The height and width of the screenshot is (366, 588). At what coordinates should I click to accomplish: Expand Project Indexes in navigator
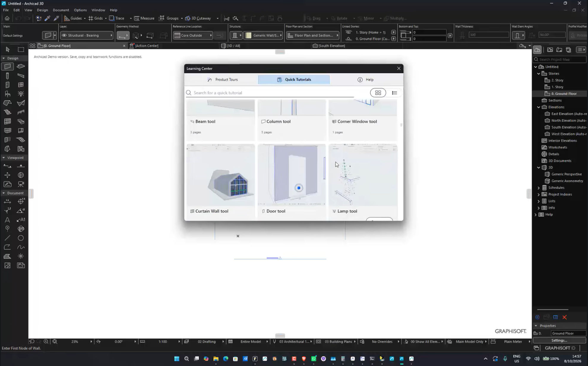tap(539, 194)
